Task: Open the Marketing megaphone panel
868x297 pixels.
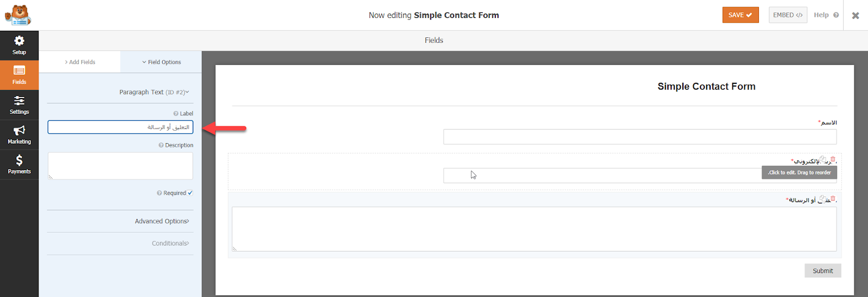Action: 19,134
